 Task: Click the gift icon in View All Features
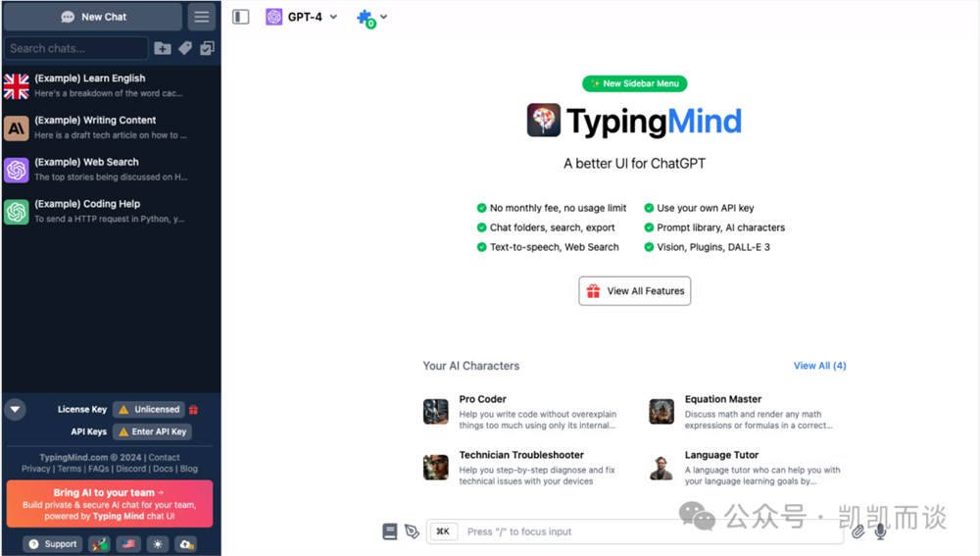tap(593, 291)
